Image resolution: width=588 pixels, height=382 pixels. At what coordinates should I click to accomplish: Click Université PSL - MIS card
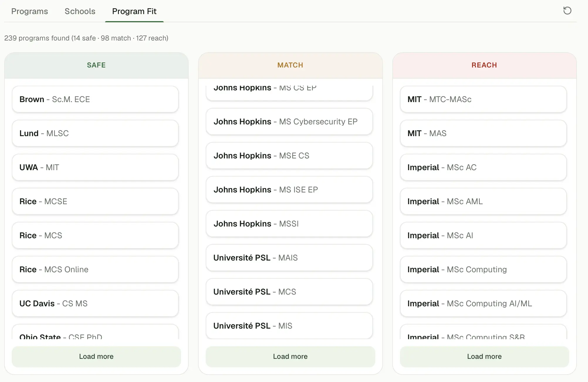point(289,326)
